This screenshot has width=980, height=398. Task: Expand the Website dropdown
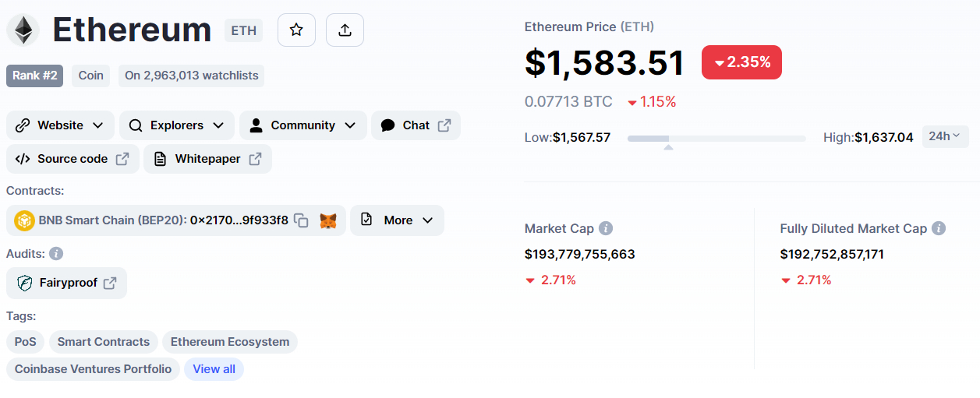tap(60, 125)
